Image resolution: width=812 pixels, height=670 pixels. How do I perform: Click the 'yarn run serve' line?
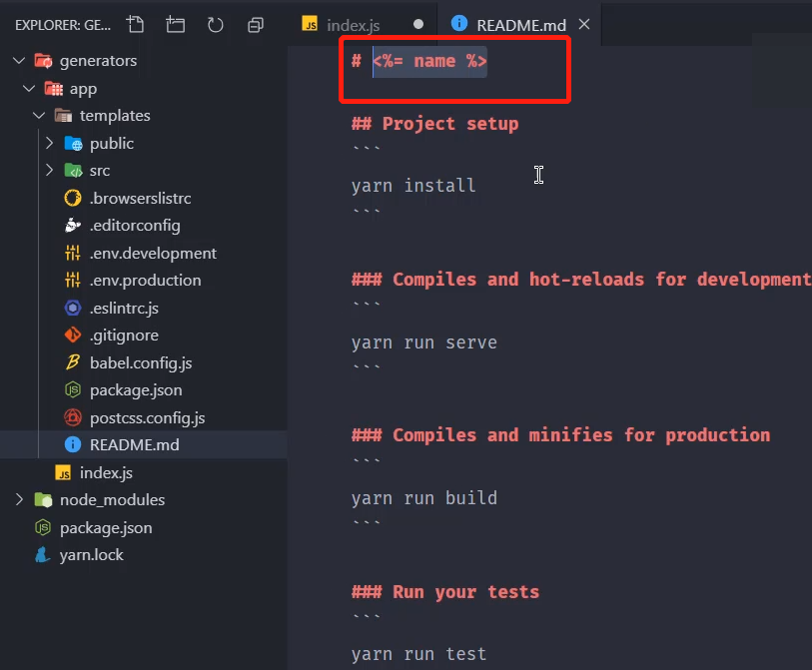coord(424,342)
